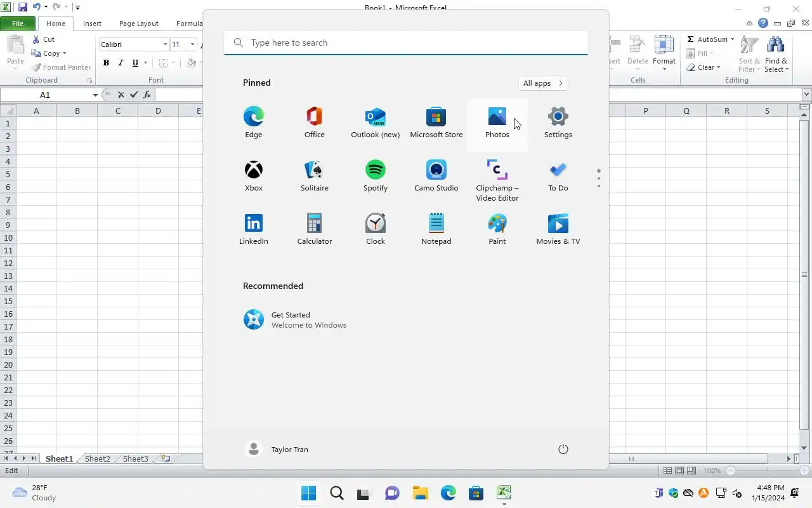Open AutoSum dropdown arrow

[732, 39]
